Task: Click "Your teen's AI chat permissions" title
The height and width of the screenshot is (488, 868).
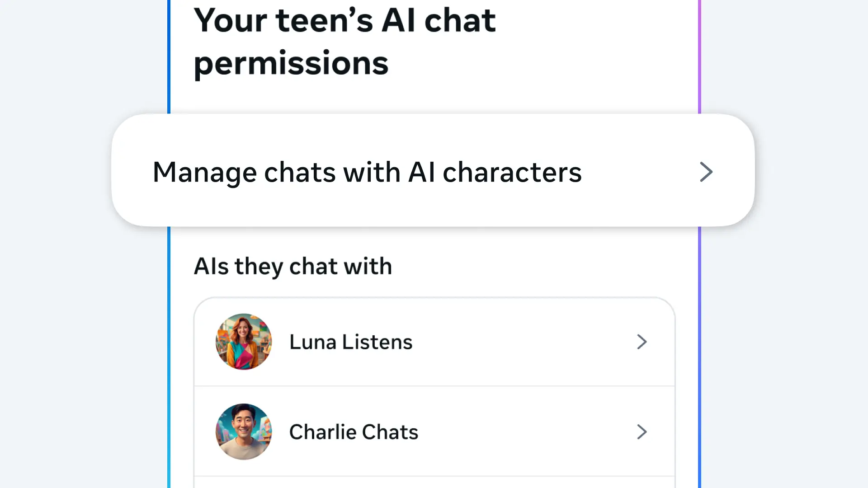Action: [x=344, y=41]
